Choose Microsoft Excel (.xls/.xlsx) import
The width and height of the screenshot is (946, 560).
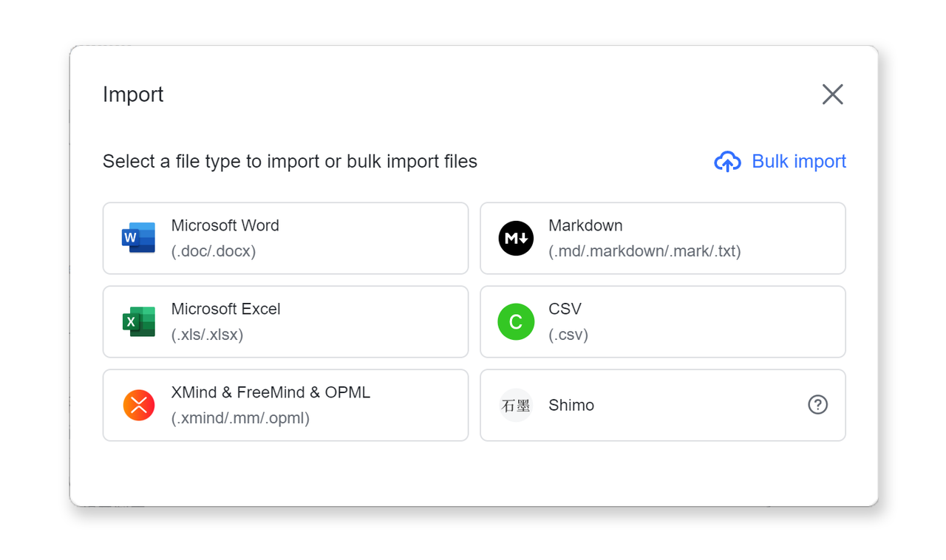(x=285, y=321)
